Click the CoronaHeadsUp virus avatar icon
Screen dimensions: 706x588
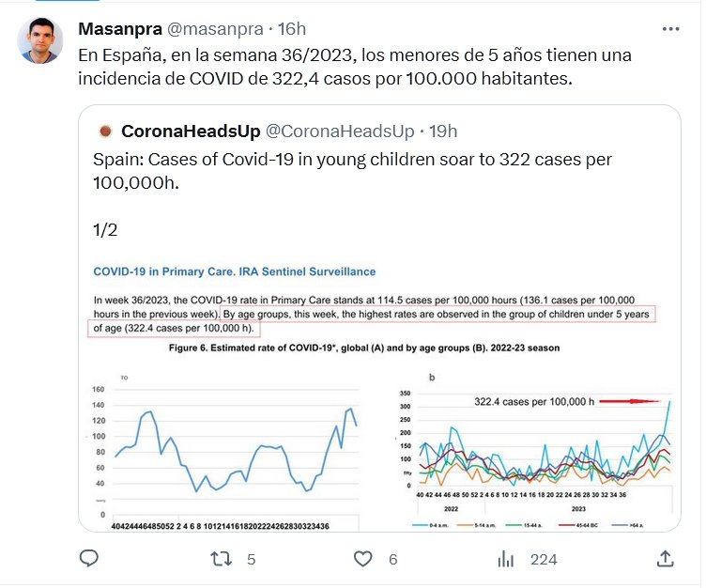(x=106, y=131)
